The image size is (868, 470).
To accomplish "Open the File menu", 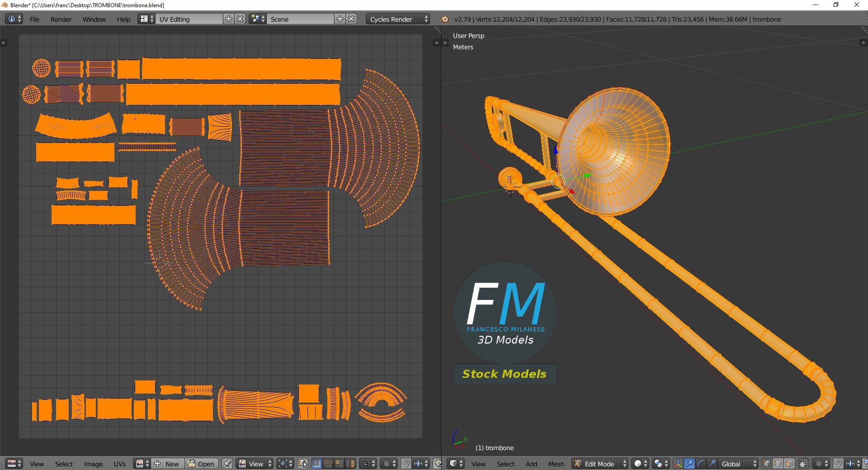I will point(34,19).
